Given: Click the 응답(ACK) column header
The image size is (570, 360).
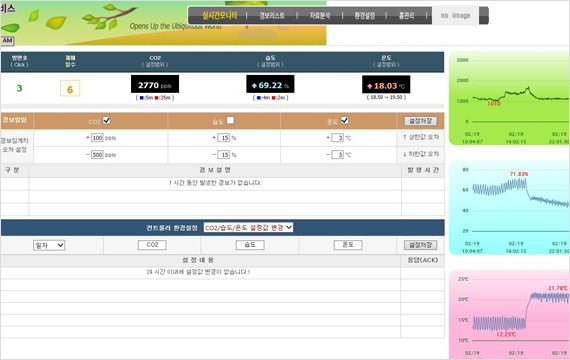Looking at the screenshot, I should point(423,260).
